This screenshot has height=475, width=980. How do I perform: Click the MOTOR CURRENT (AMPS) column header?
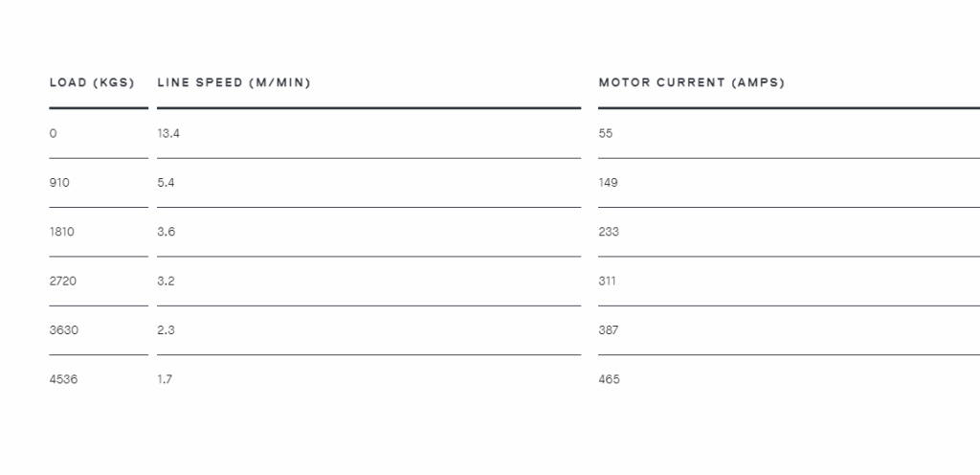point(692,82)
